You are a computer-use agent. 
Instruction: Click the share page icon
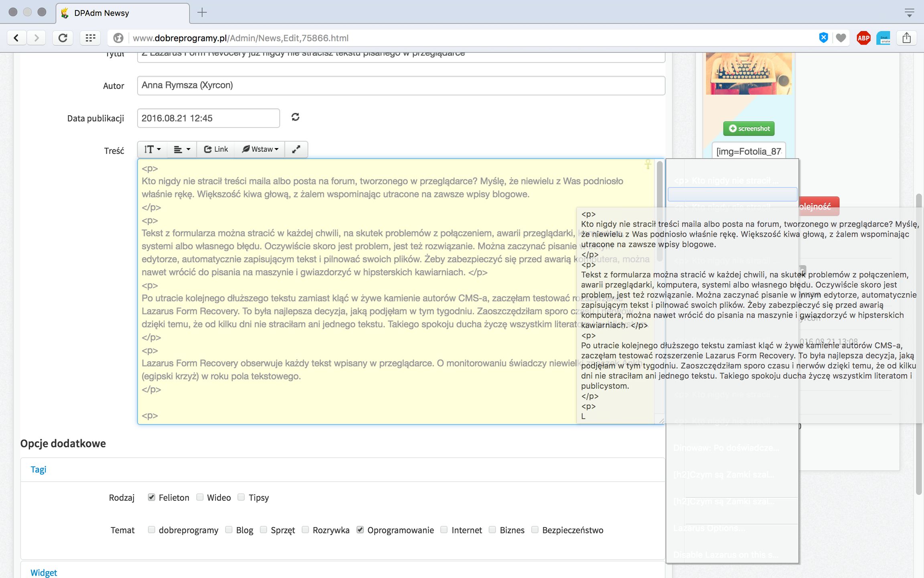906,38
